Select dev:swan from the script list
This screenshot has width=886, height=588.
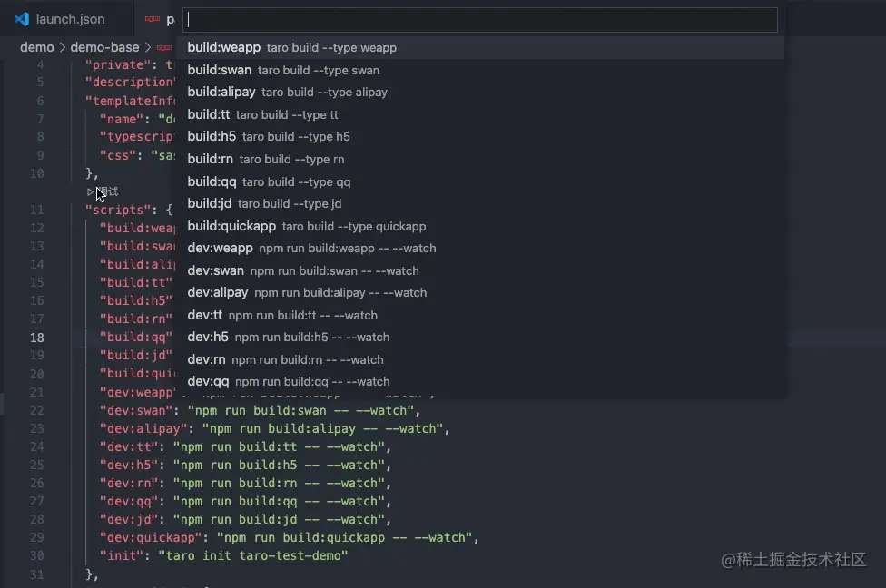pos(481,271)
